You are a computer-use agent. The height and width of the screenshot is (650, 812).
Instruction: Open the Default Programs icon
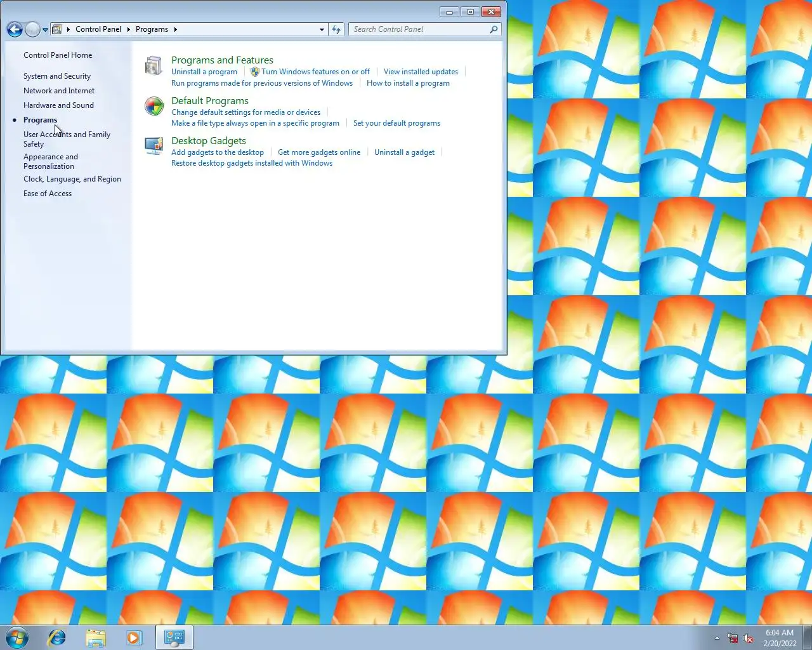[154, 106]
